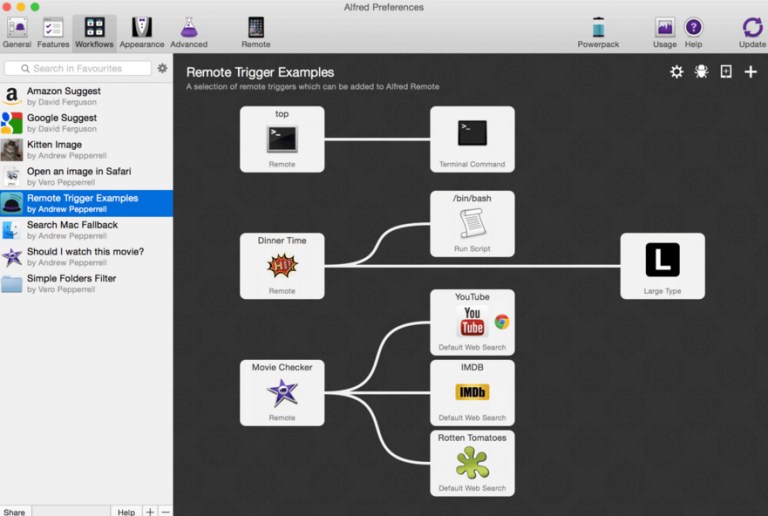This screenshot has width=768, height=516.
Task: Select Should I watch this movie workflow
Action: point(86,257)
